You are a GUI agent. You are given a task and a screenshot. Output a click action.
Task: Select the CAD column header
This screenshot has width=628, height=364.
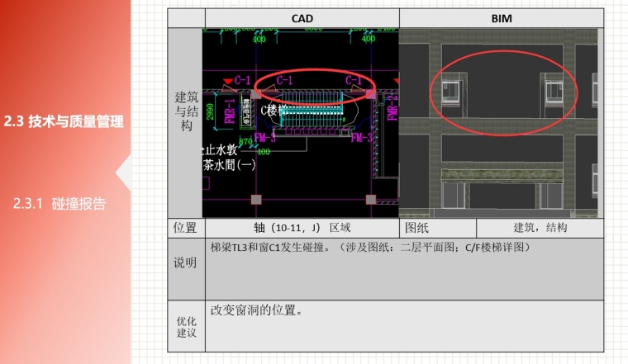(x=302, y=18)
